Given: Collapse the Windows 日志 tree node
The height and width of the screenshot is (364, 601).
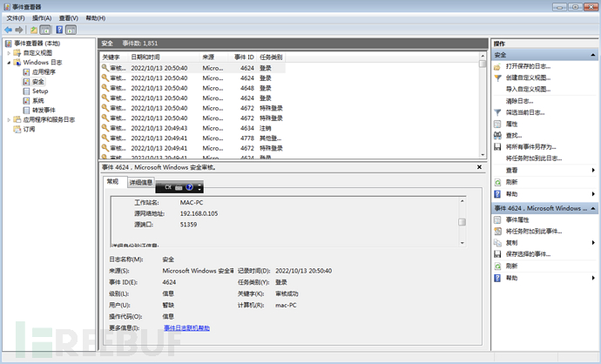Looking at the screenshot, I should point(9,63).
